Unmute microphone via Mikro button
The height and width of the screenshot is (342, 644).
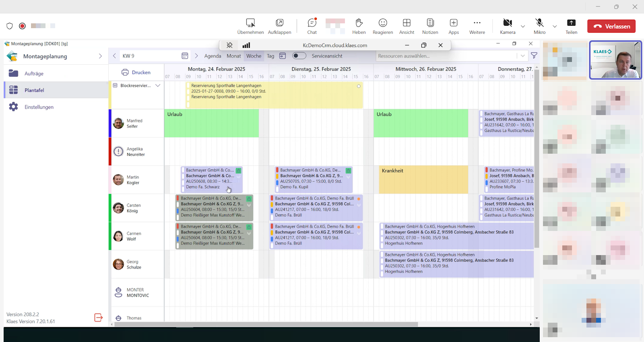coord(539,26)
